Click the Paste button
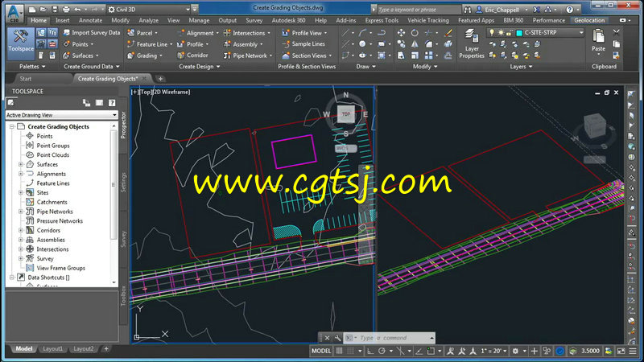This screenshot has width=644, height=362. (x=598, y=41)
